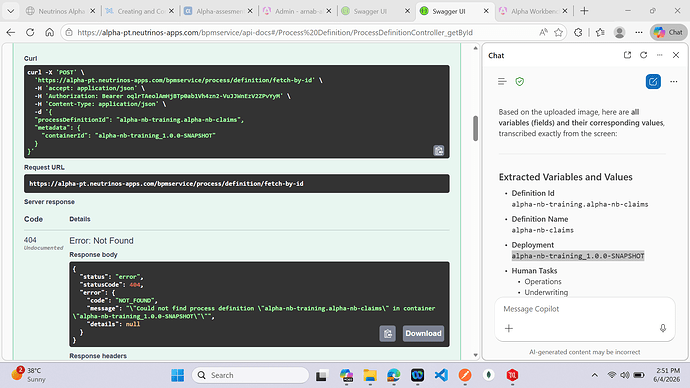Add this page to favorites
690x388 pixels.
tap(558, 32)
